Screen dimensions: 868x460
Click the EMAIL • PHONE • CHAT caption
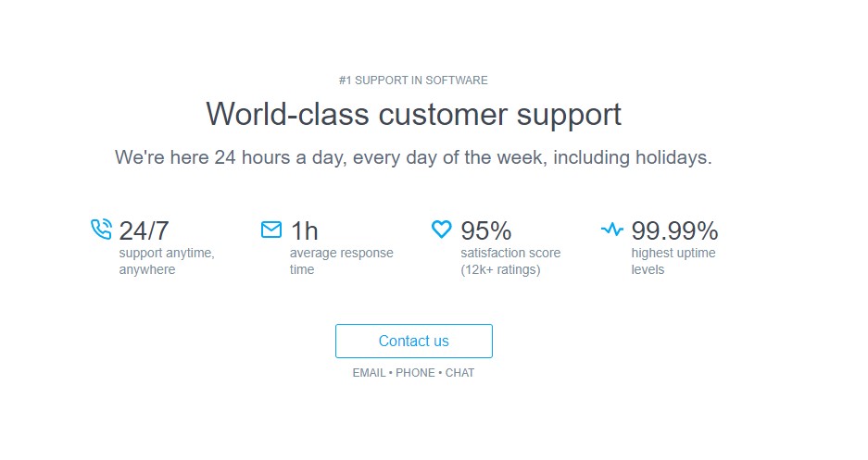tap(413, 373)
